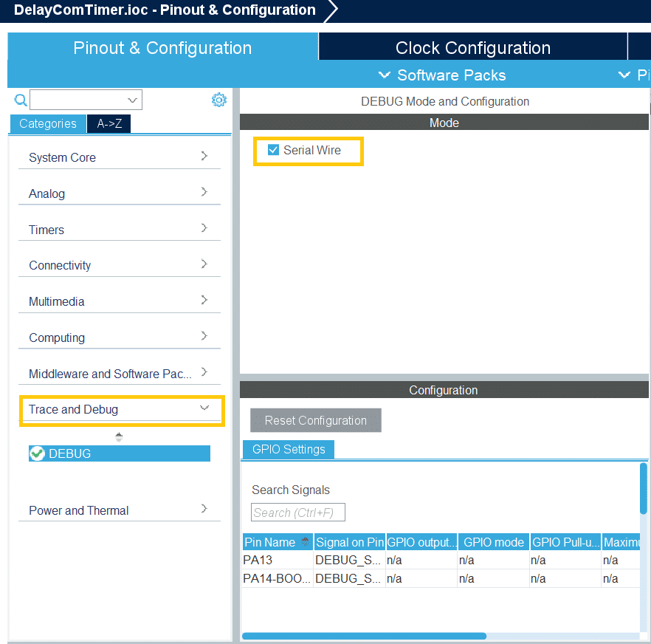Switch to the Clock Configuration tab
Image resolution: width=651 pixels, height=644 pixels.
click(472, 48)
